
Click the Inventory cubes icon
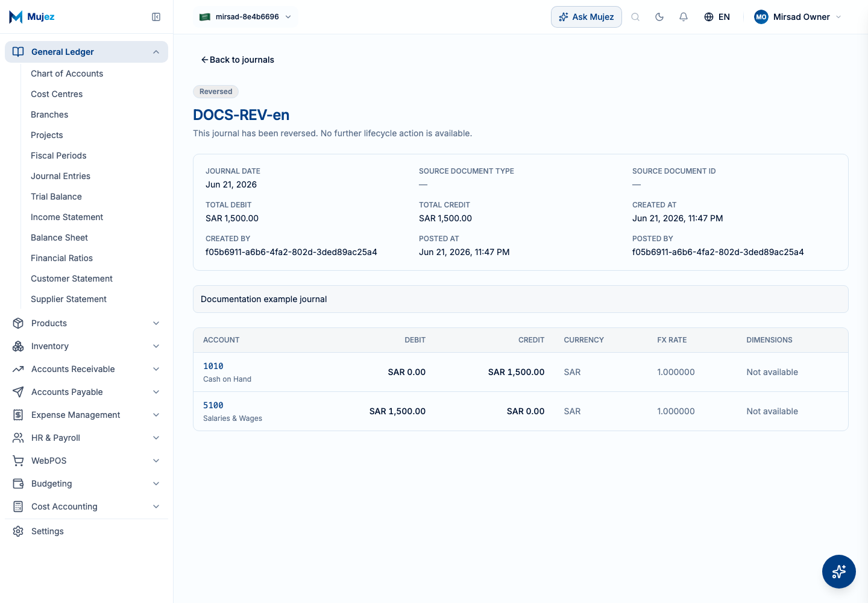point(18,346)
